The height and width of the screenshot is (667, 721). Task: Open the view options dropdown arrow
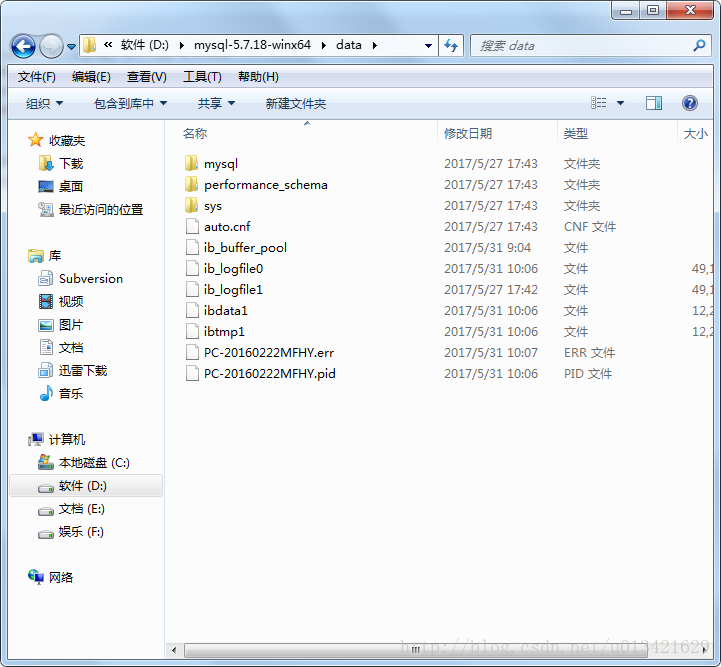(x=620, y=103)
